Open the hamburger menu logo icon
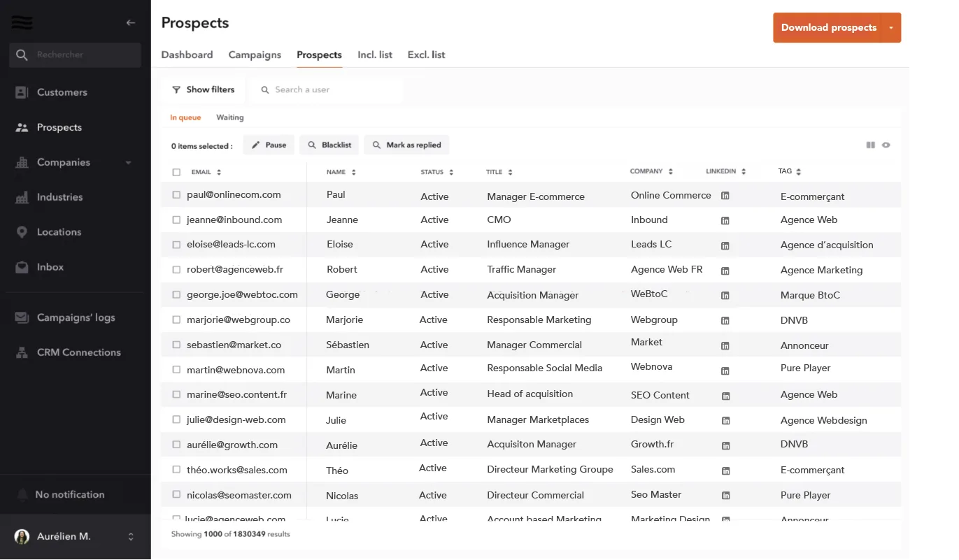Screen dimensions: 959x560 [x=22, y=23]
